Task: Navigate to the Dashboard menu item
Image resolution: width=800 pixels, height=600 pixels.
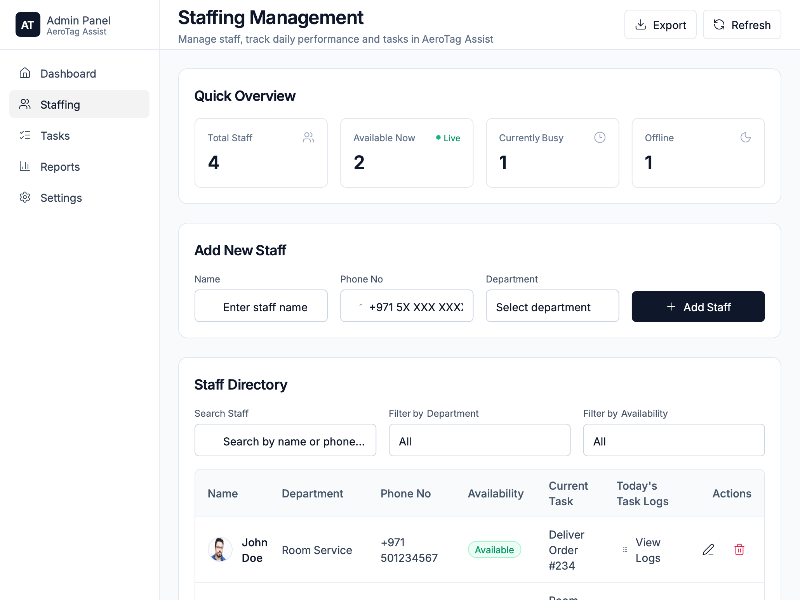Action: coord(68,73)
